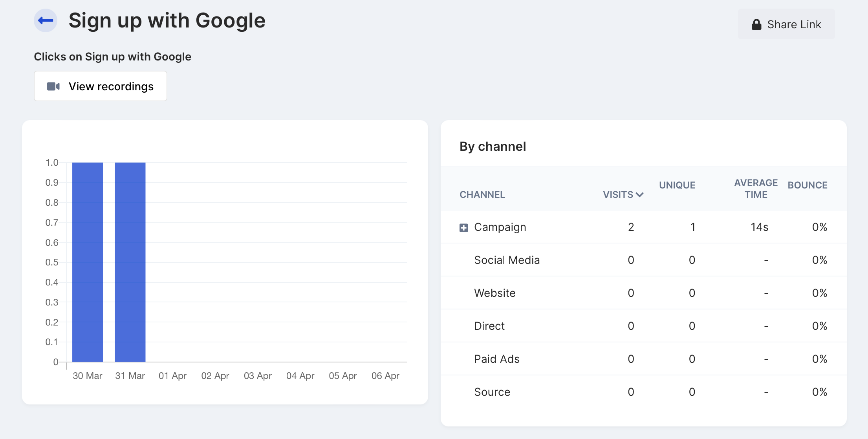Sort the table by the CHANNEL column
Image resolution: width=868 pixels, height=439 pixels.
pyautogui.click(x=482, y=194)
